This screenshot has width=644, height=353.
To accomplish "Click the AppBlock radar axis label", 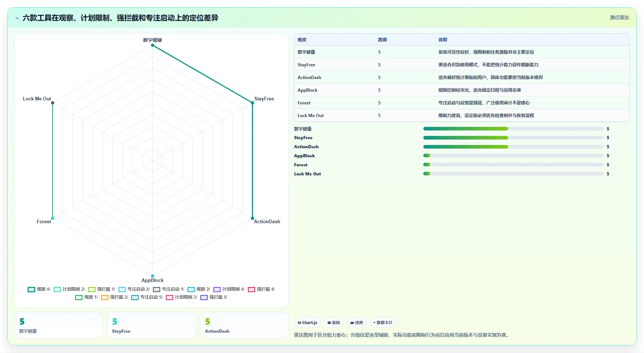I will (153, 280).
